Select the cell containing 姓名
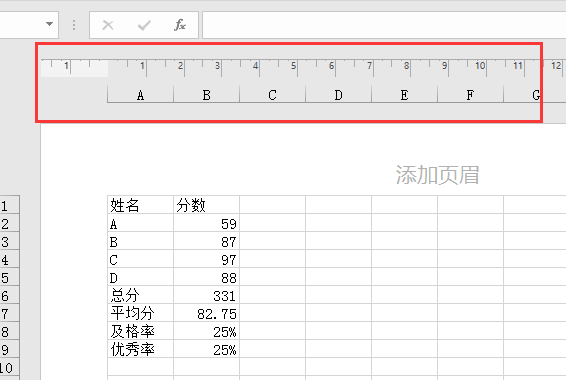 140,205
